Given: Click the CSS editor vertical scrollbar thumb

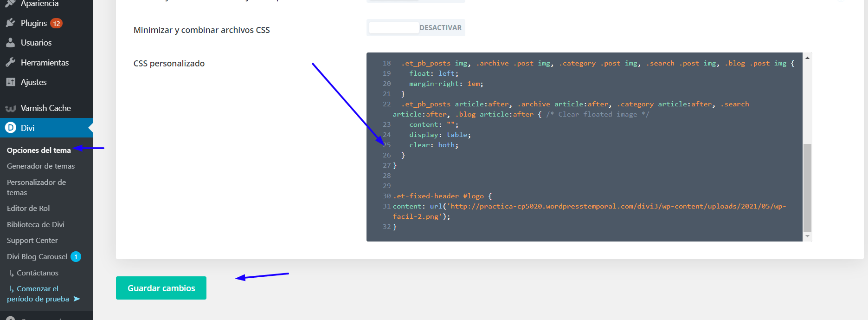Looking at the screenshot, I should click(x=807, y=187).
